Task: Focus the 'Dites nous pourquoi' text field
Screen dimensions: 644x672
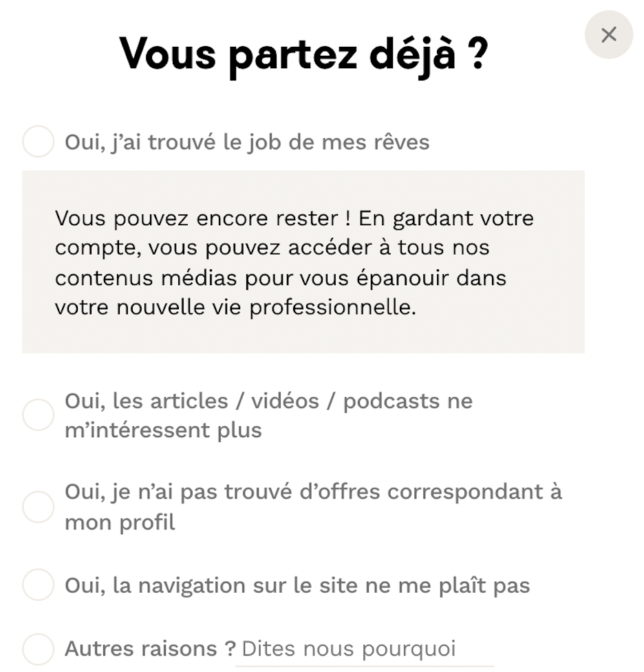Action: pos(365,649)
